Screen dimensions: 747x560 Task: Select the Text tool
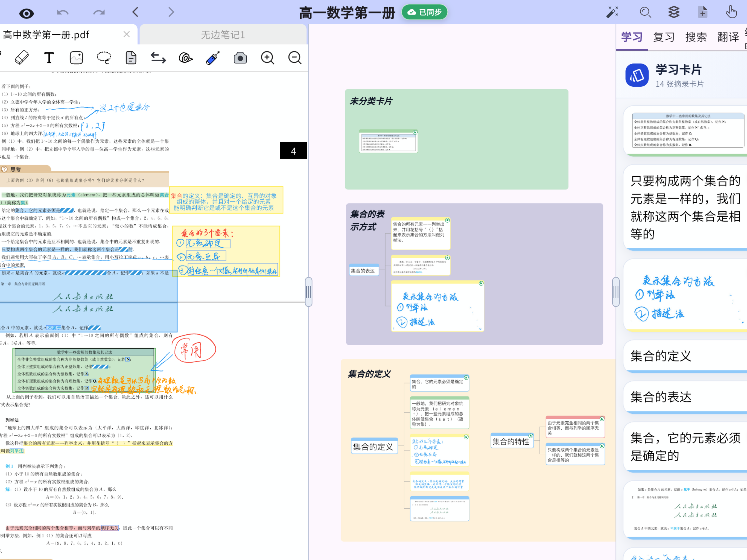tap(49, 58)
